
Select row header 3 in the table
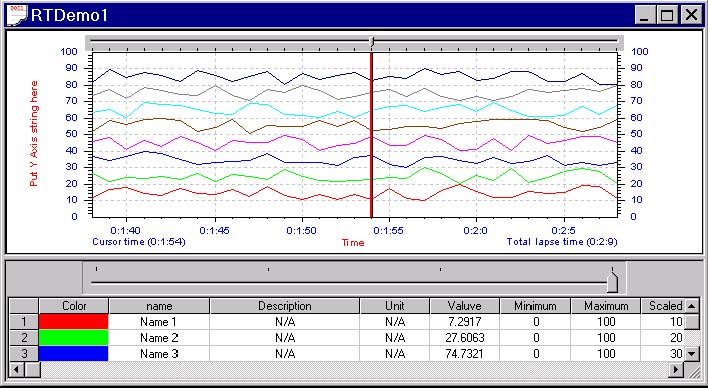coord(24,353)
